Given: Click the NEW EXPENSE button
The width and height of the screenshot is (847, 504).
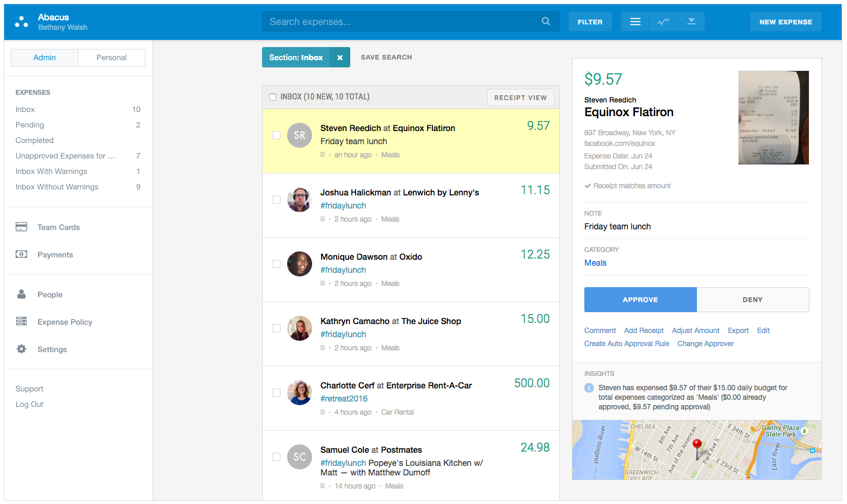Looking at the screenshot, I should point(786,21).
